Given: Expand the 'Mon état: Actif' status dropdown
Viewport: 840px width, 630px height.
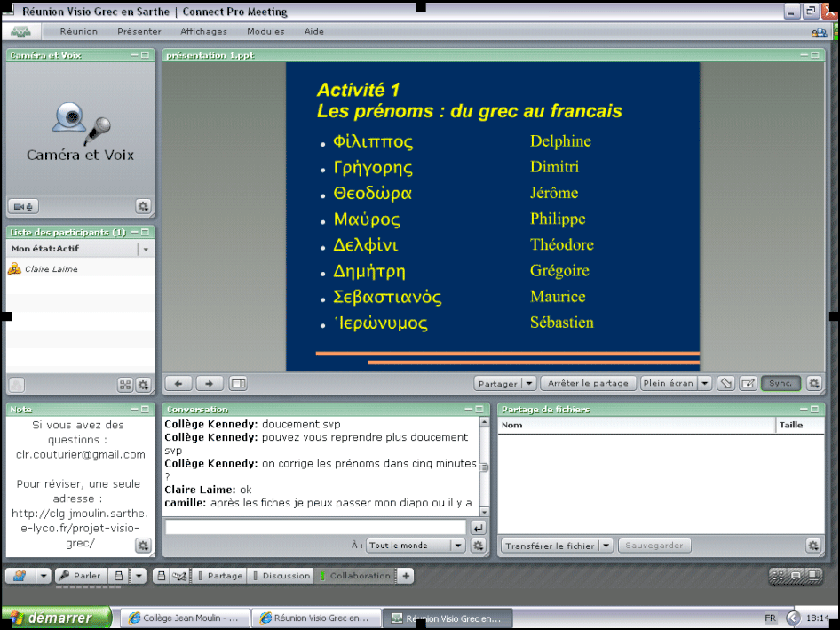Looking at the screenshot, I should (x=145, y=250).
